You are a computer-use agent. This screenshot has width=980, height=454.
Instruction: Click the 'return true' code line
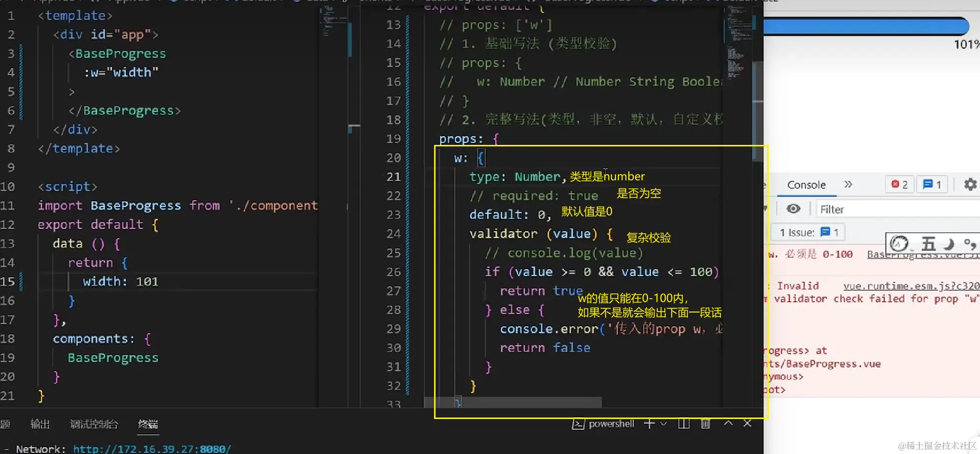541,291
